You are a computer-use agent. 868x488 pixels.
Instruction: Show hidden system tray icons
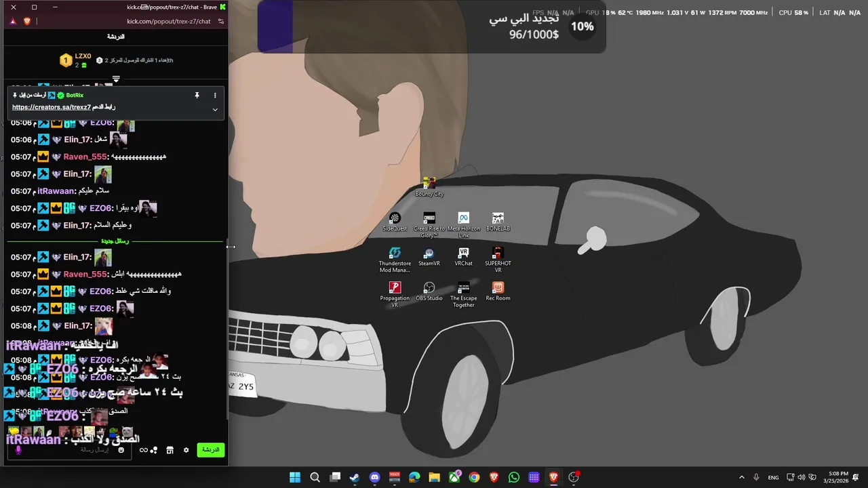pos(741,477)
